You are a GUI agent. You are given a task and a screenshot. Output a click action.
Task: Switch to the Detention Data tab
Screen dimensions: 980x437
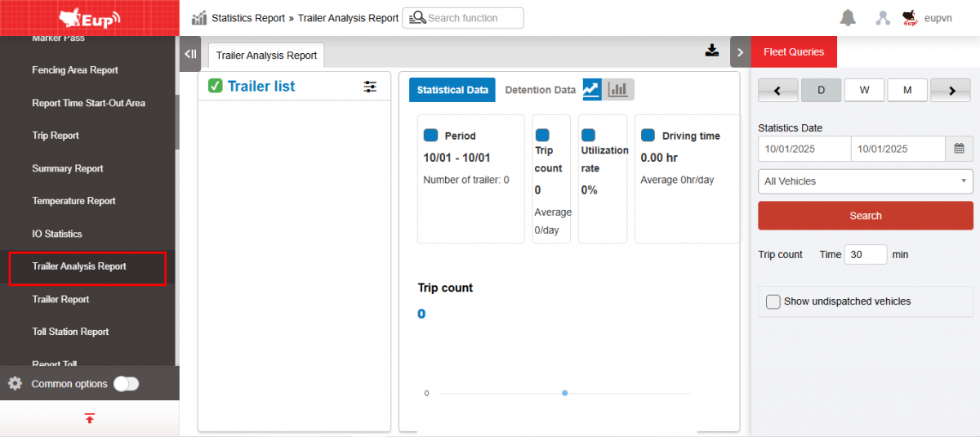click(540, 90)
